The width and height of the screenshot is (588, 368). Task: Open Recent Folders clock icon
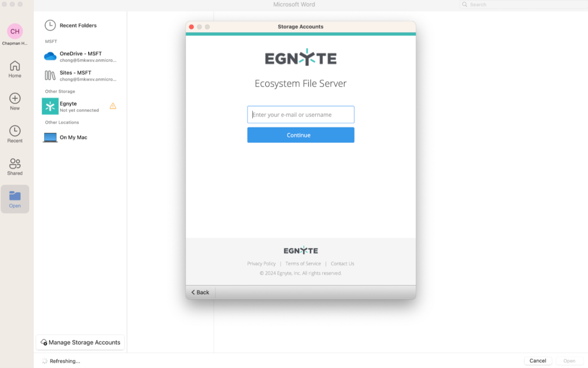(x=50, y=25)
